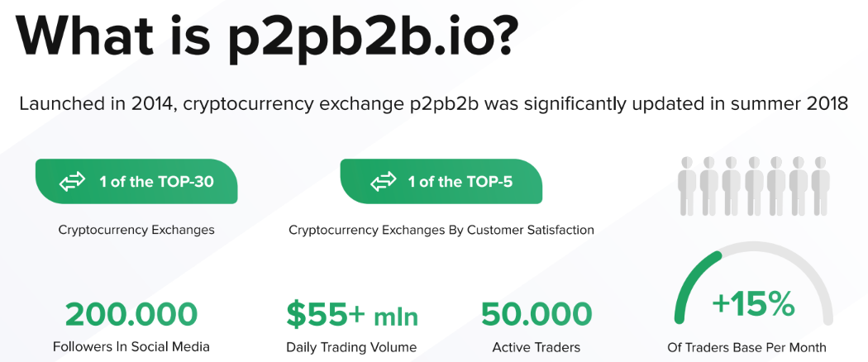Click the 200.000 followers number

[x=131, y=314]
